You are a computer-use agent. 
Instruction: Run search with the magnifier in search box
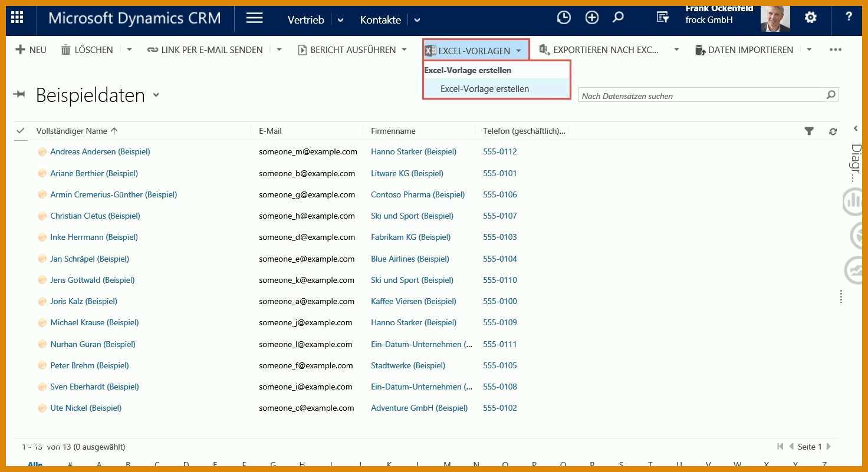[831, 95]
